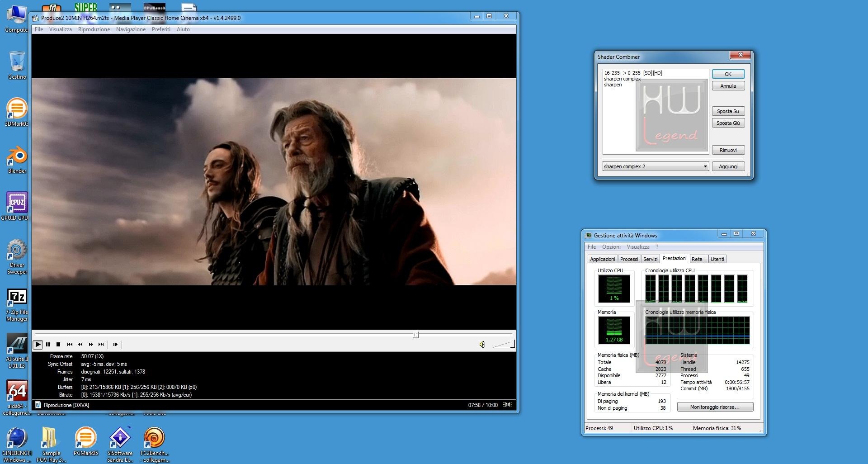
Task: Click the seek bar thumb in player
Action: 416,335
